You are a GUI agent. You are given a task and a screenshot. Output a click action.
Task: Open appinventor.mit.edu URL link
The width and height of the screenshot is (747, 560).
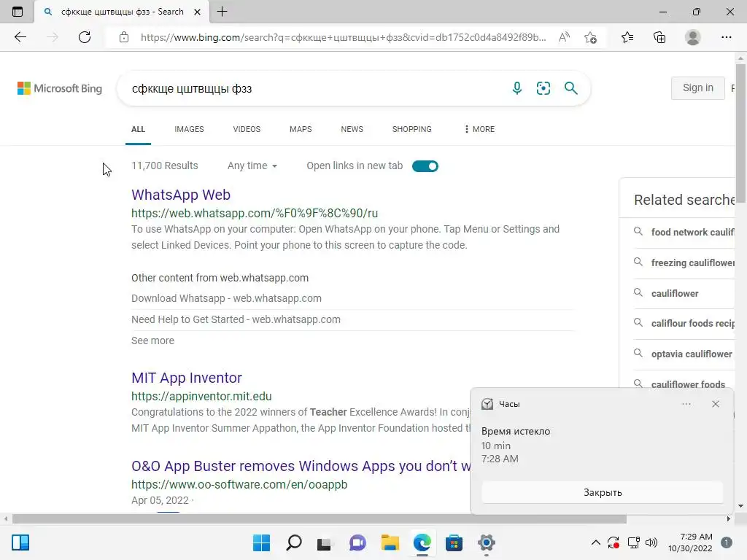coord(201,396)
